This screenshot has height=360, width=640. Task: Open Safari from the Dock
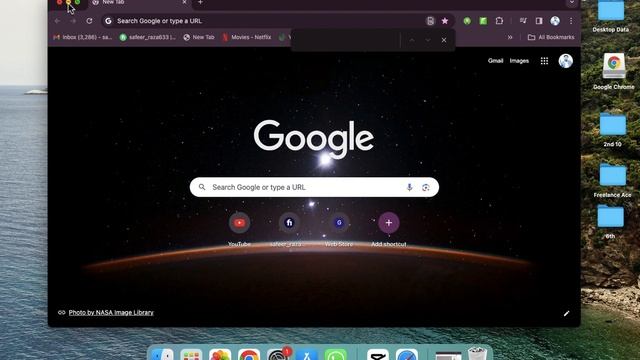pyautogui.click(x=407, y=354)
